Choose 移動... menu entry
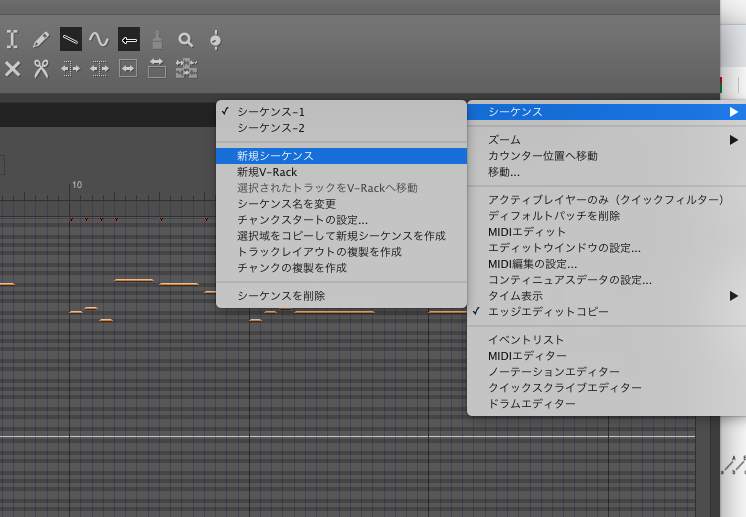 coord(607,172)
